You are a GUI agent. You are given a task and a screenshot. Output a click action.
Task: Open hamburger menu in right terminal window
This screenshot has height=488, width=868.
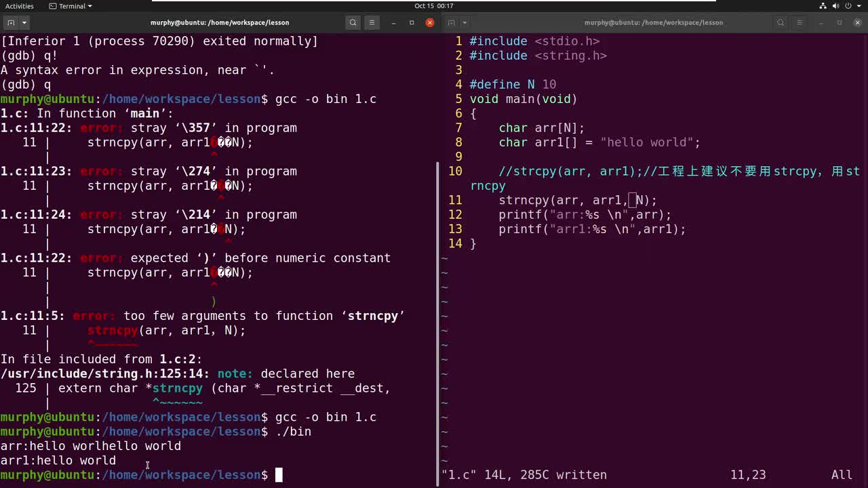coord(800,22)
